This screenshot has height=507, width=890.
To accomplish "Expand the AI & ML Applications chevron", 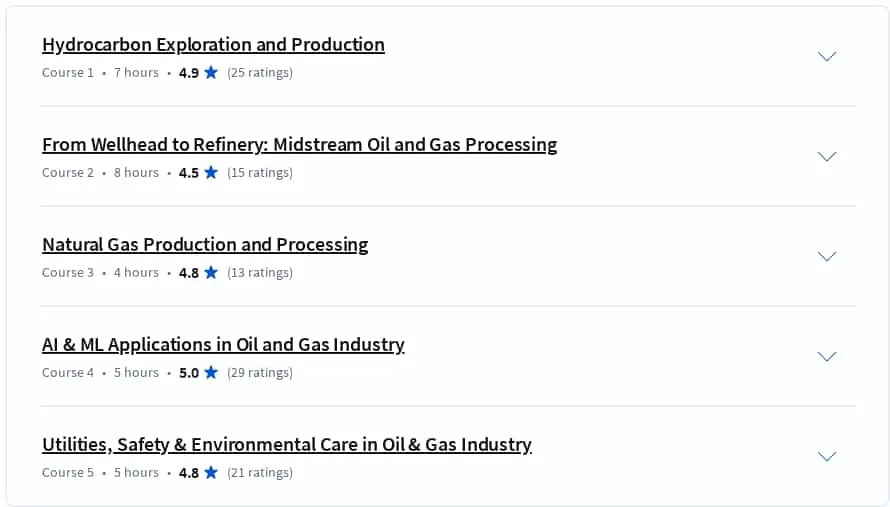I will pos(826,356).
